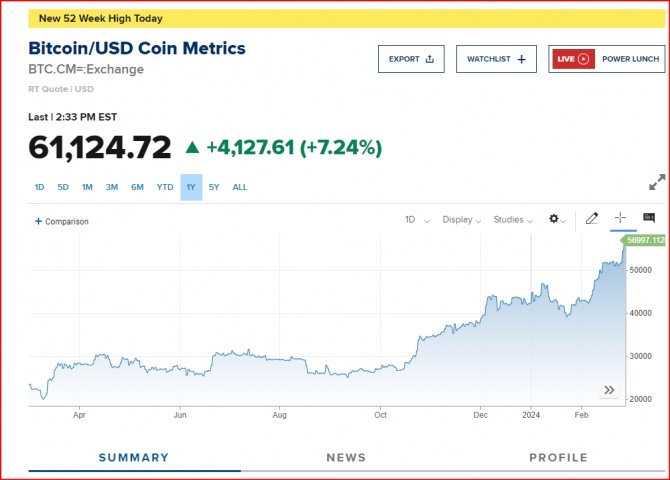Open the chart annotation comment icon
Viewport: 670px width, 480px height.
[x=649, y=219]
